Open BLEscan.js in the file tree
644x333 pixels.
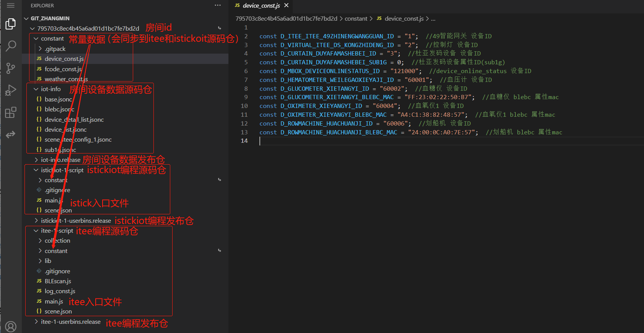click(x=58, y=281)
